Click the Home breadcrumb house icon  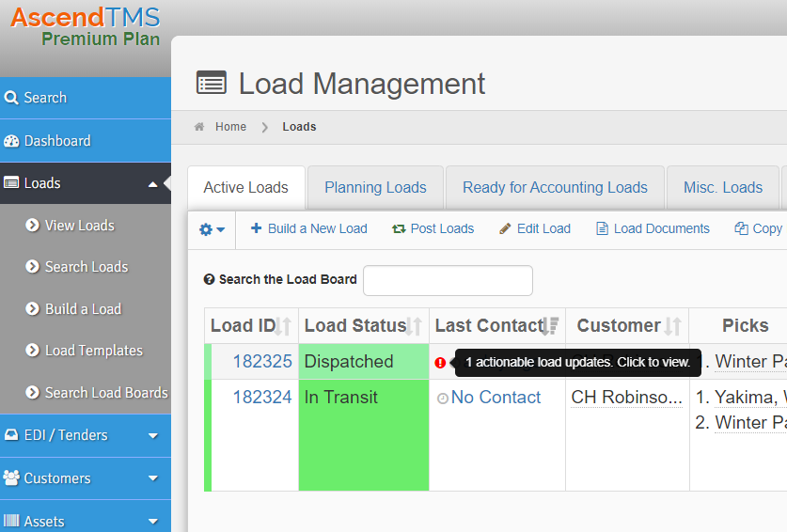(199, 127)
